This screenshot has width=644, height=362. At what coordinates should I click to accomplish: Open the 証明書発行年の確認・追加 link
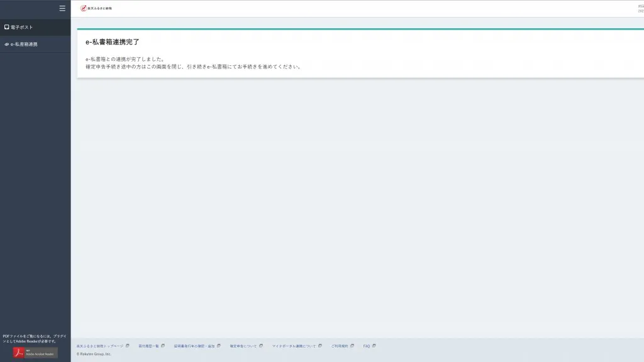coord(194,346)
